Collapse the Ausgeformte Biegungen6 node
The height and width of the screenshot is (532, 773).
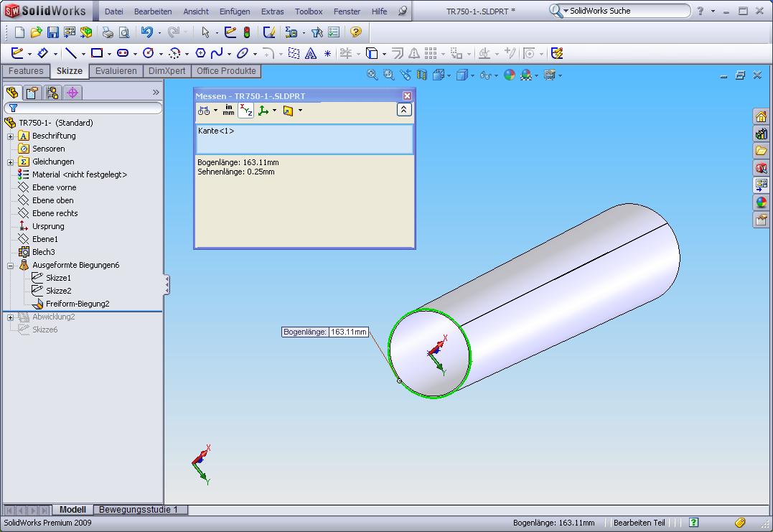(x=10, y=266)
